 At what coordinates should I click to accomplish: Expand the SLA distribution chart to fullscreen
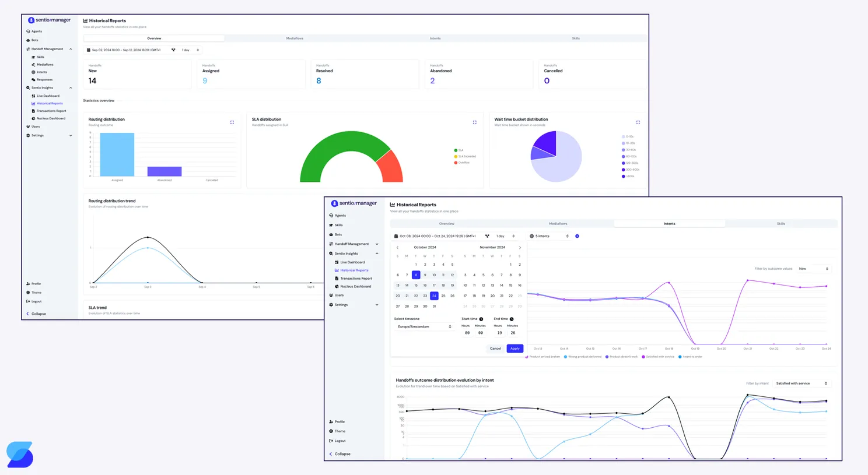pyautogui.click(x=474, y=122)
